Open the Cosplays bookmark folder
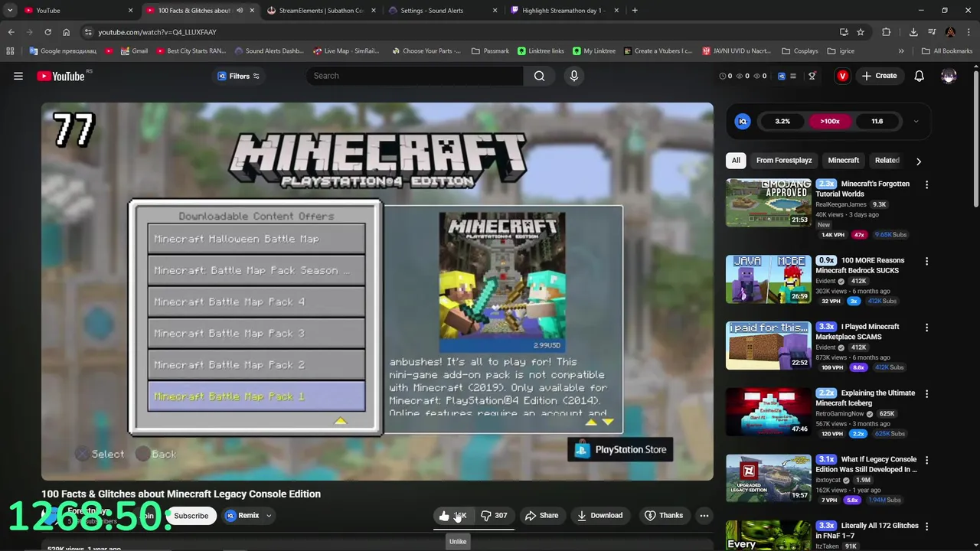980x551 pixels. tap(799, 51)
